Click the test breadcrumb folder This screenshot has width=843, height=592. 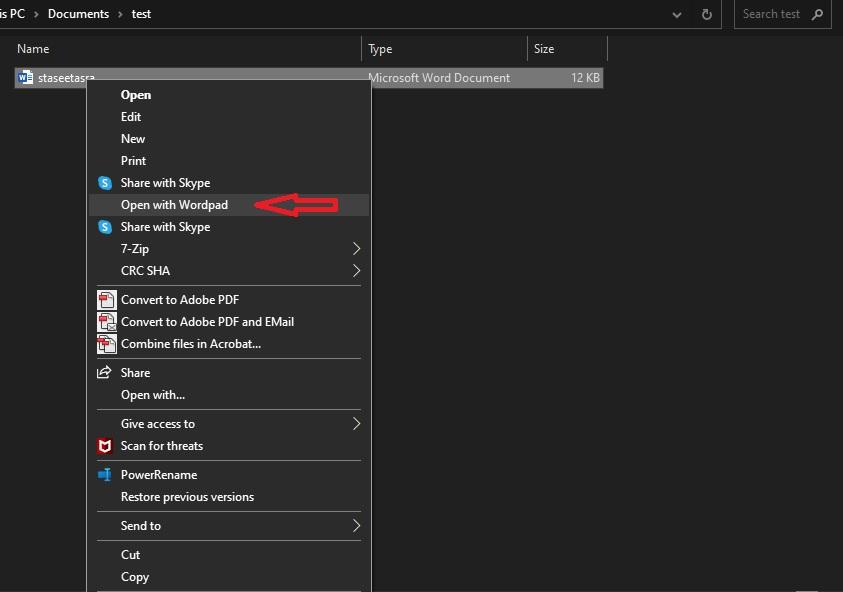point(141,14)
